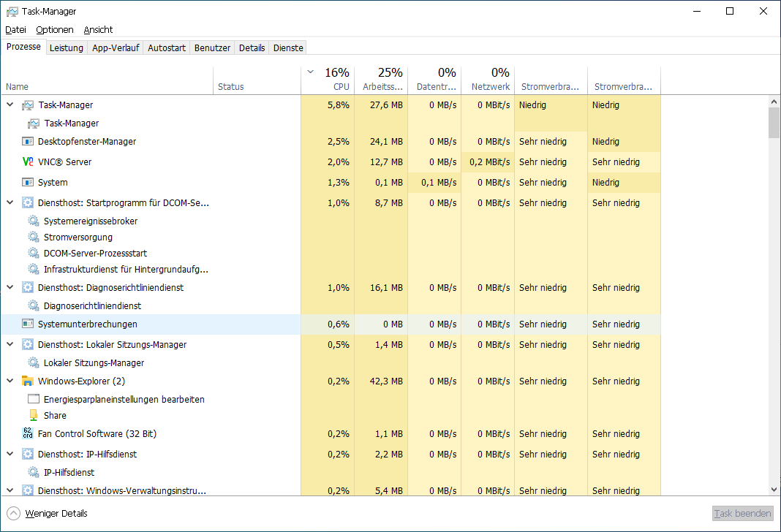781x532 pixels.
Task: Click the Task-Manager parent process icon
Action: [x=27, y=105]
